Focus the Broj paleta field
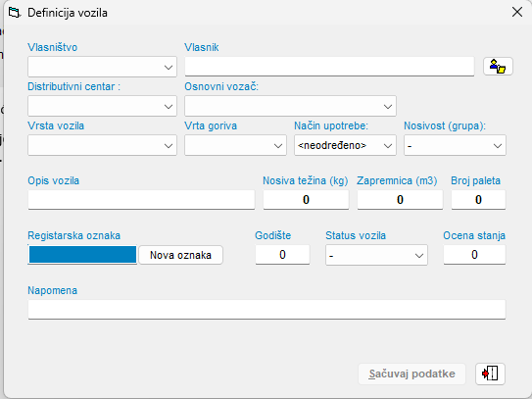This screenshot has width=532, height=399. tap(478, 200)
